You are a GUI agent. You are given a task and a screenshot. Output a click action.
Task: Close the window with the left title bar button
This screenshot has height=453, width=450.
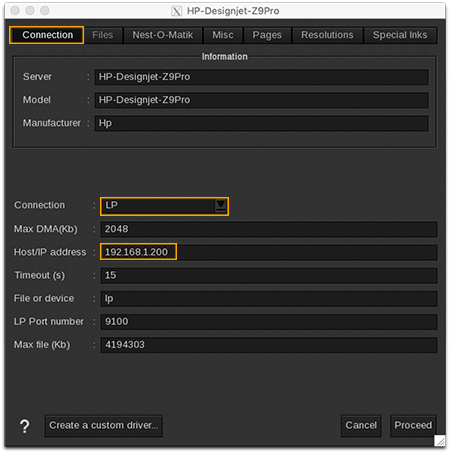(x=15, y=11)
